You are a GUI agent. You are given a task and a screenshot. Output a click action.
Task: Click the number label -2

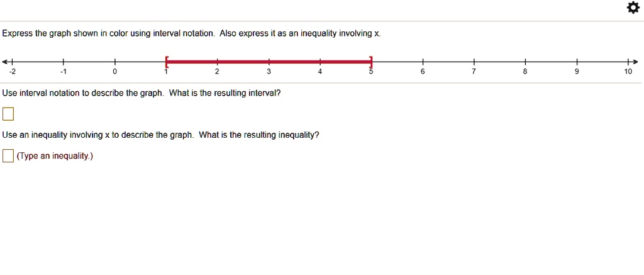point(13,72)
